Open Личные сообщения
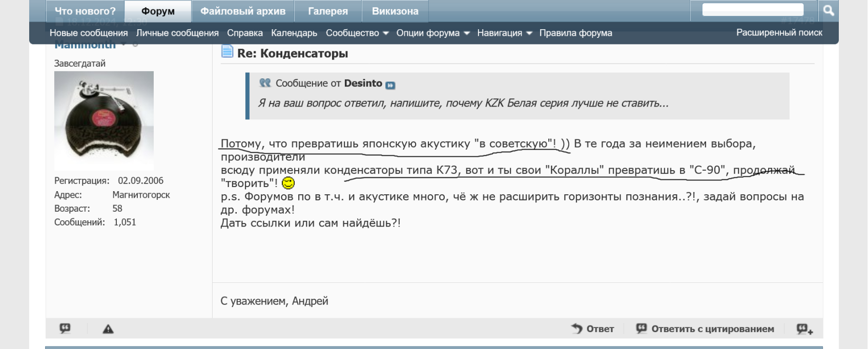 pos(177,33)
